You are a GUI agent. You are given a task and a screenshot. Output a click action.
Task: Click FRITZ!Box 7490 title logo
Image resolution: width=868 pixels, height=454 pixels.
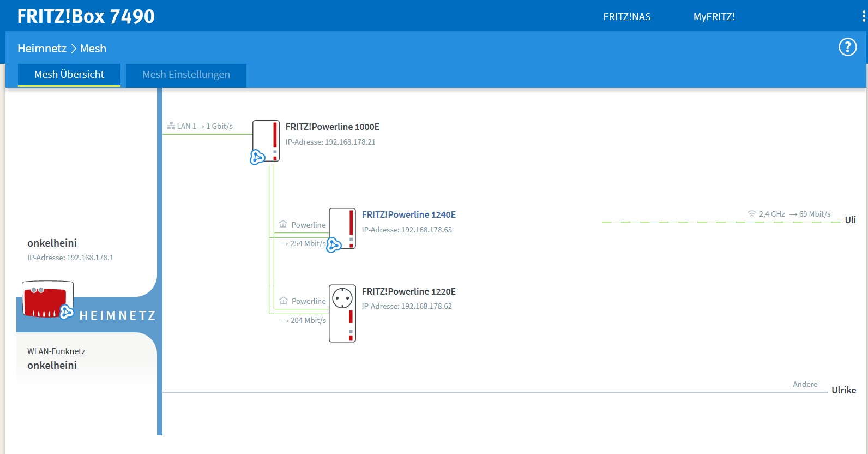coord(86,16)
